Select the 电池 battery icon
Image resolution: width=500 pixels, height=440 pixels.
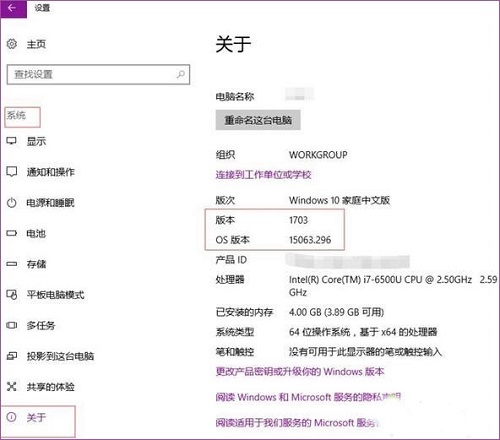click(12, 233)
